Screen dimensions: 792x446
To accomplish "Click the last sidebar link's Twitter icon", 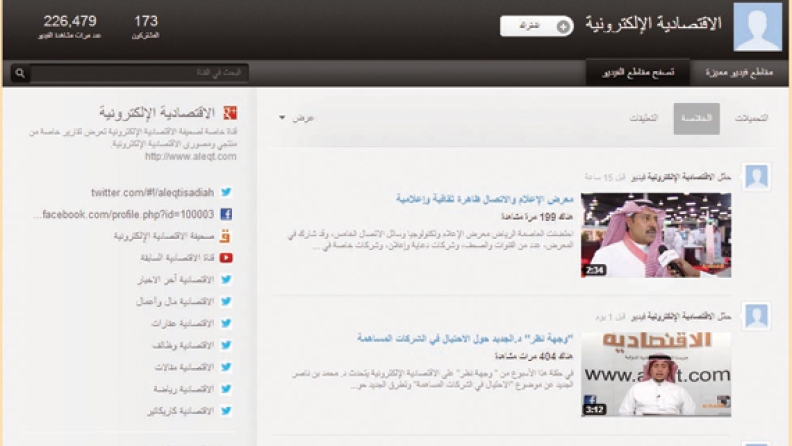I will pyautogui.click(x=226, y=411).
